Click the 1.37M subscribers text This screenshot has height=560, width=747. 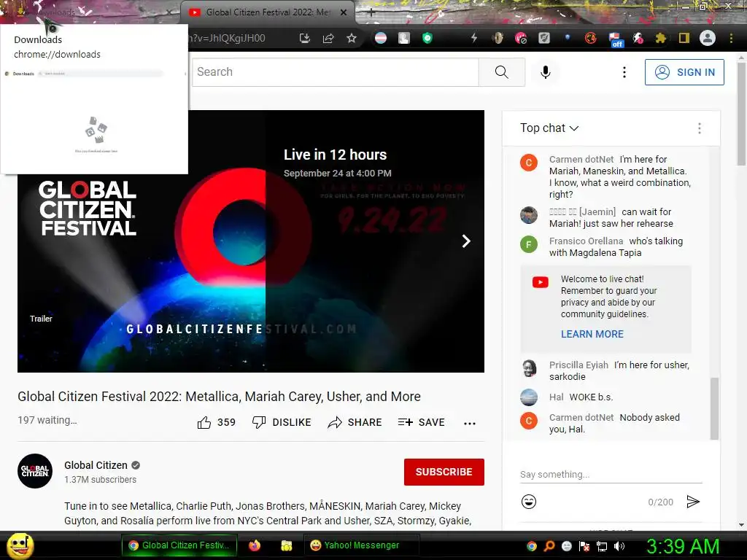(x=101, y=480)
